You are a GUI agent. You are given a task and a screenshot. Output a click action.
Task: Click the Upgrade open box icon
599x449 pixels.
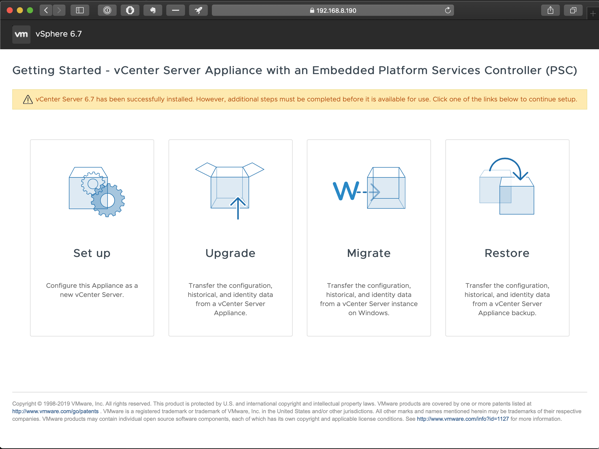tap(230, 191)
